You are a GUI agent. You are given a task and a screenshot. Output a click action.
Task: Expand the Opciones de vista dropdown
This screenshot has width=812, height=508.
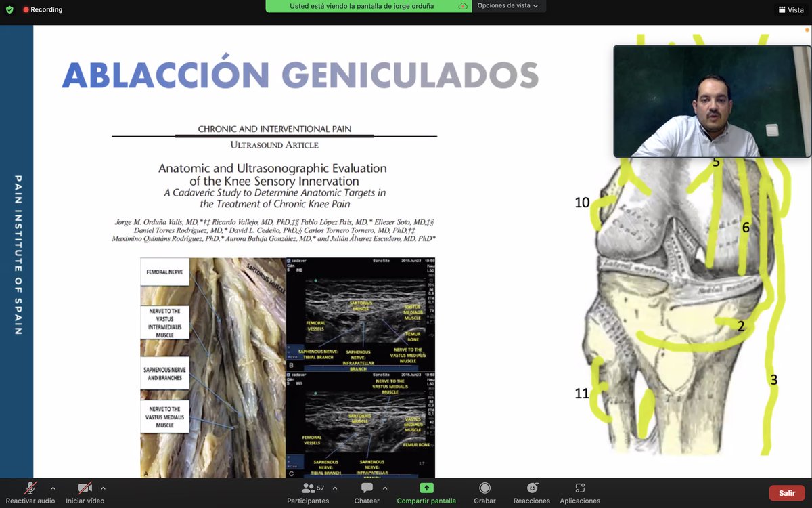508,5
